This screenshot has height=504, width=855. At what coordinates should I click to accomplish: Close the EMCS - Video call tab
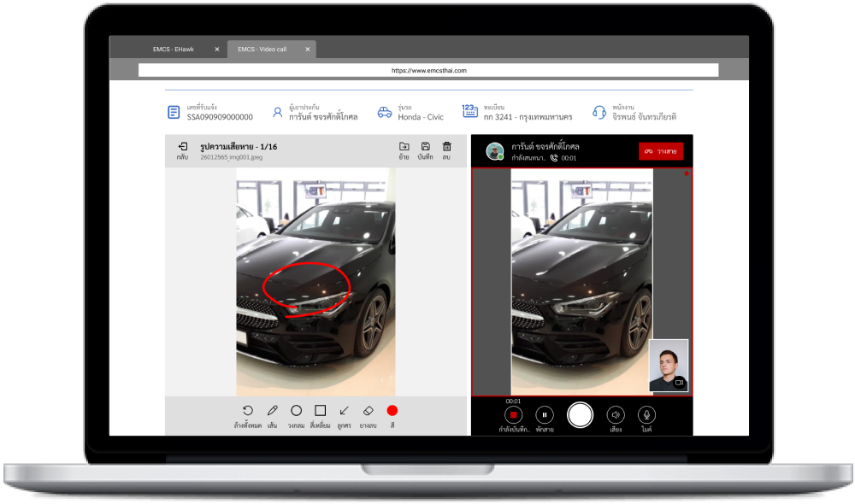point(308,49)
